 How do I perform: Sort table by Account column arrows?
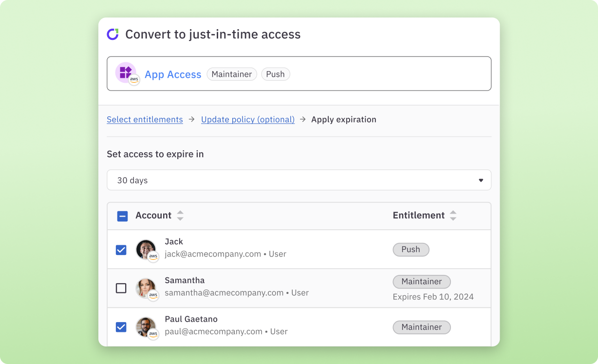tap(180, 216)
